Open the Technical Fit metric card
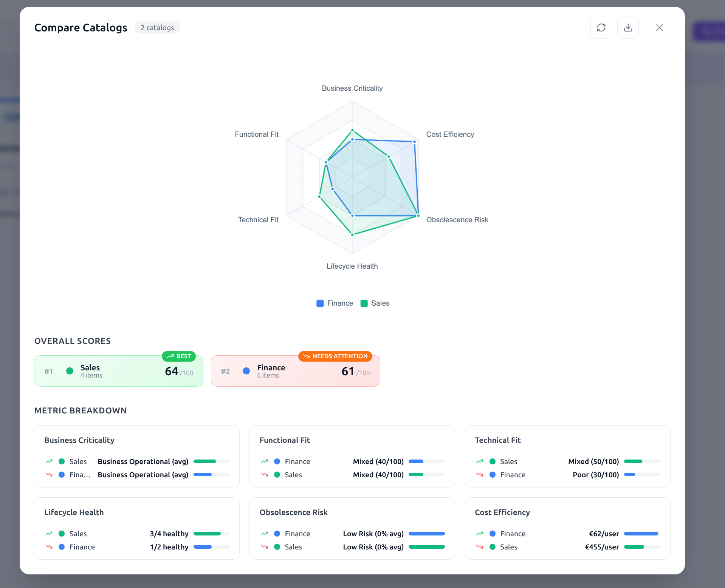 [x=567, y=440]
